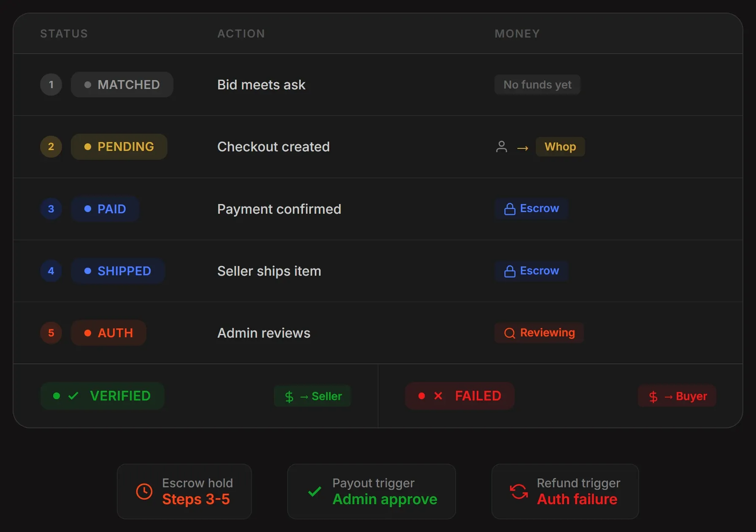Click the X icon inside the FAILED badge
The image size is (756, 532).
click(x=438, y=396)
